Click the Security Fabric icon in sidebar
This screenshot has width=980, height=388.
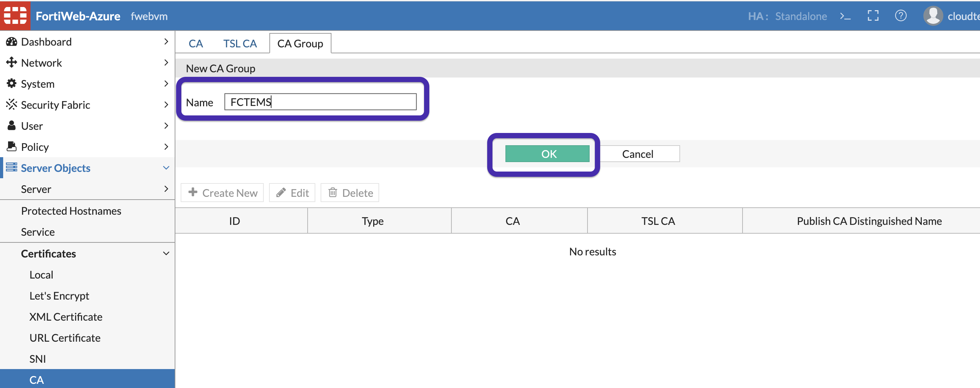(x=11, y=104)
